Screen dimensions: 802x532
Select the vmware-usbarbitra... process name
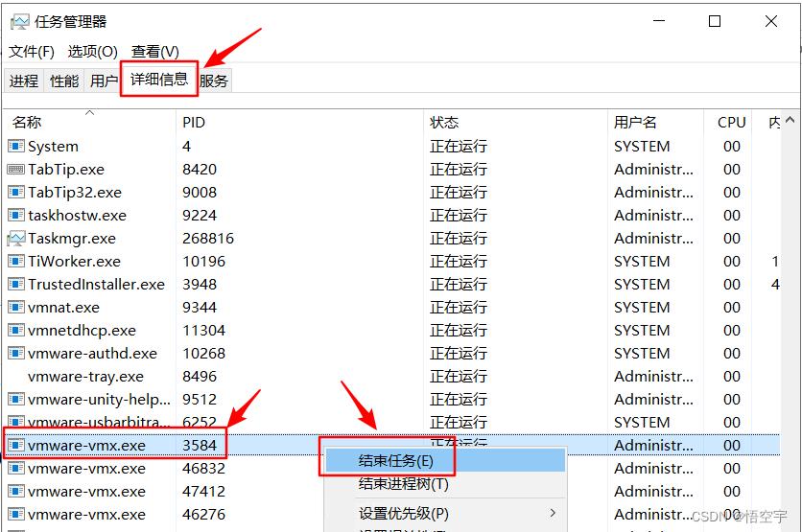pos(99,422)
